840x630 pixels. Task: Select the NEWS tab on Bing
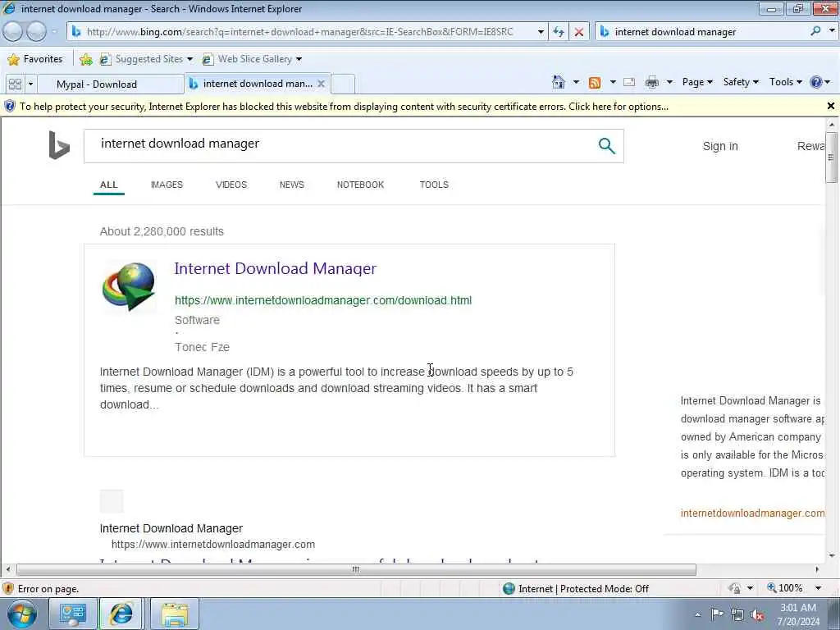tap(291, 185)
